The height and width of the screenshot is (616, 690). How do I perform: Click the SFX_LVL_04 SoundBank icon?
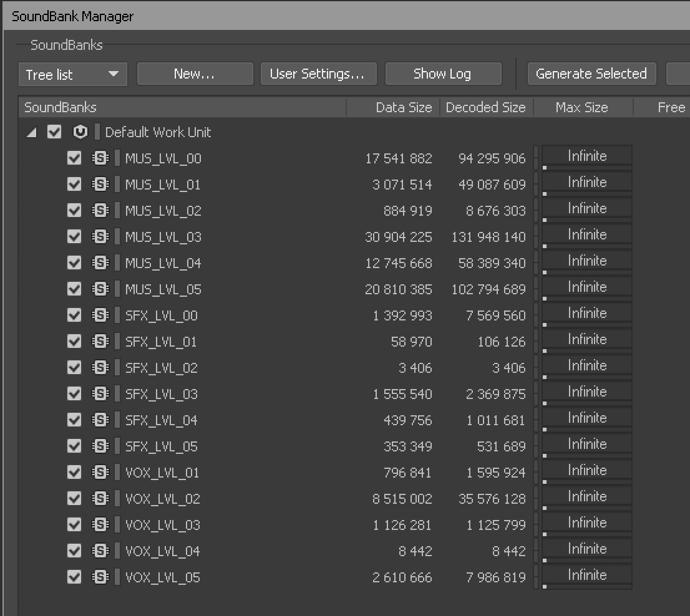100,420
